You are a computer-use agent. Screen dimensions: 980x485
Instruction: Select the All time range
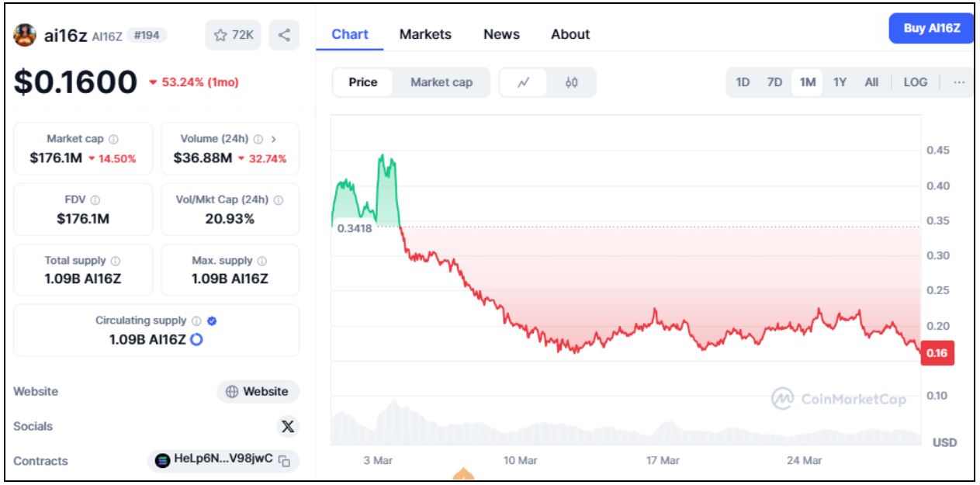point(871,82)
